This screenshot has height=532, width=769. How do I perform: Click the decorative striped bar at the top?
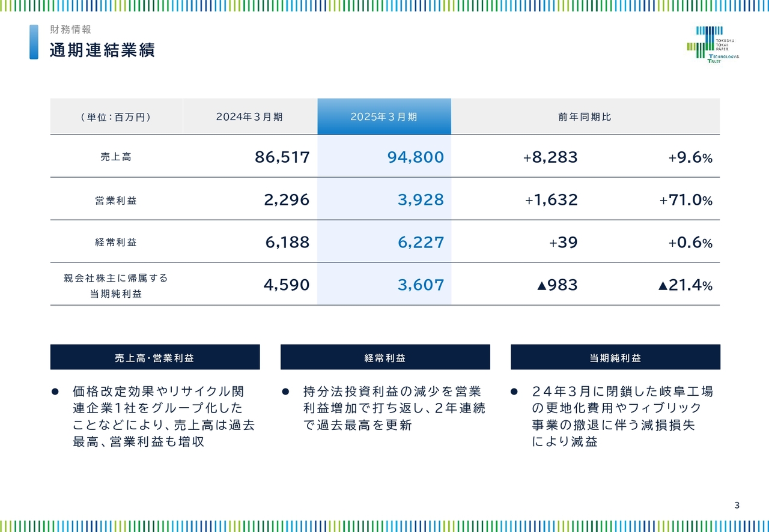click(384, 5)
